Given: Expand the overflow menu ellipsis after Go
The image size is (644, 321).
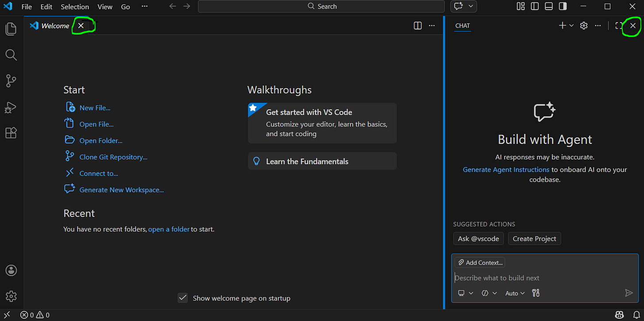Looking at the screenshot, I should 145,7.
